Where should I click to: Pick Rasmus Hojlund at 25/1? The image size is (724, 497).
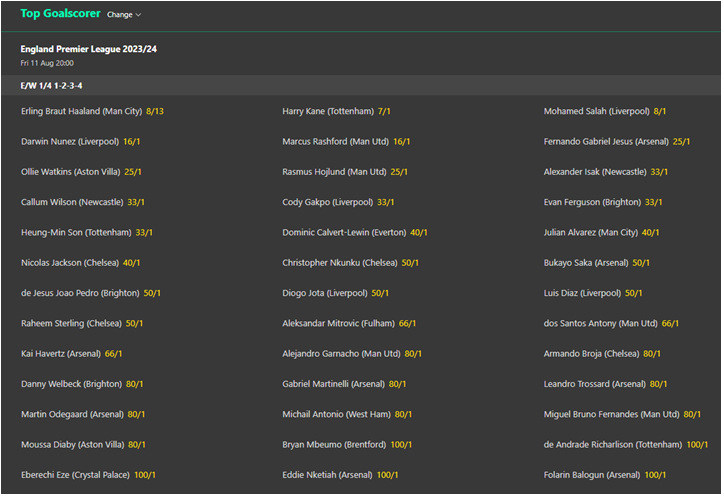(x=345, y=172)
